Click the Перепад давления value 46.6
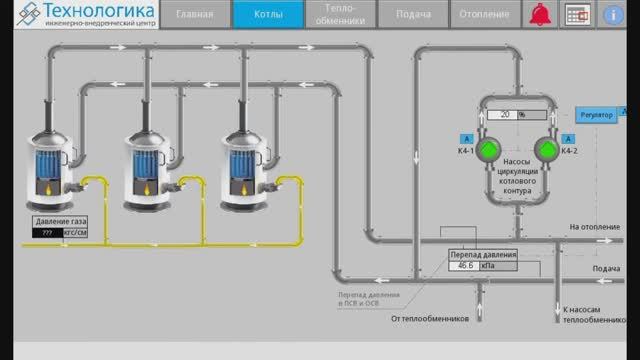 point(464,266)
